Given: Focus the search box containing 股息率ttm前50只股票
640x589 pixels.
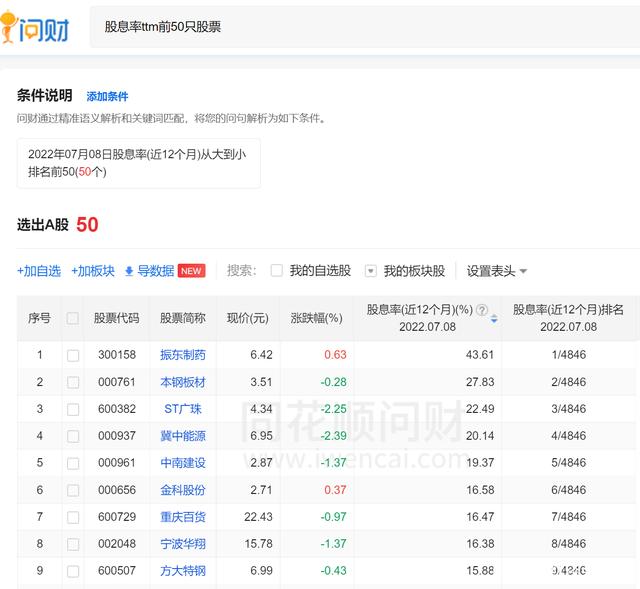Looking at the screenshot, I should click(x=364, y=27).
